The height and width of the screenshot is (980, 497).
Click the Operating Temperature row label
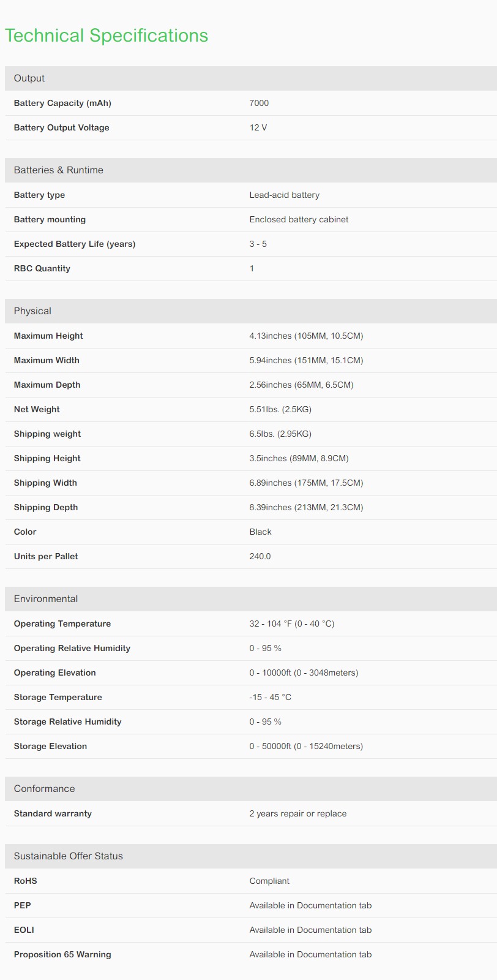(x=62, y=624)
